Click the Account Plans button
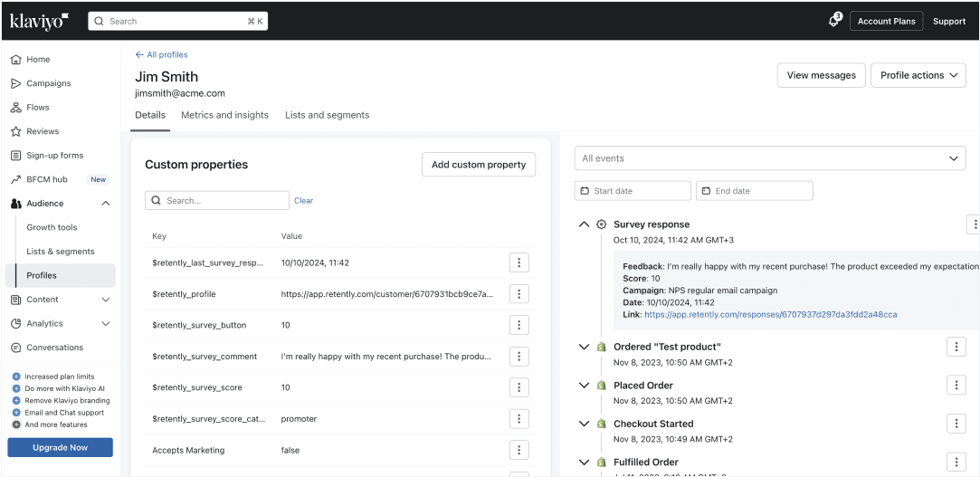Image resolution: width=980 pixels, height=477 pixels. pos(886,21)
